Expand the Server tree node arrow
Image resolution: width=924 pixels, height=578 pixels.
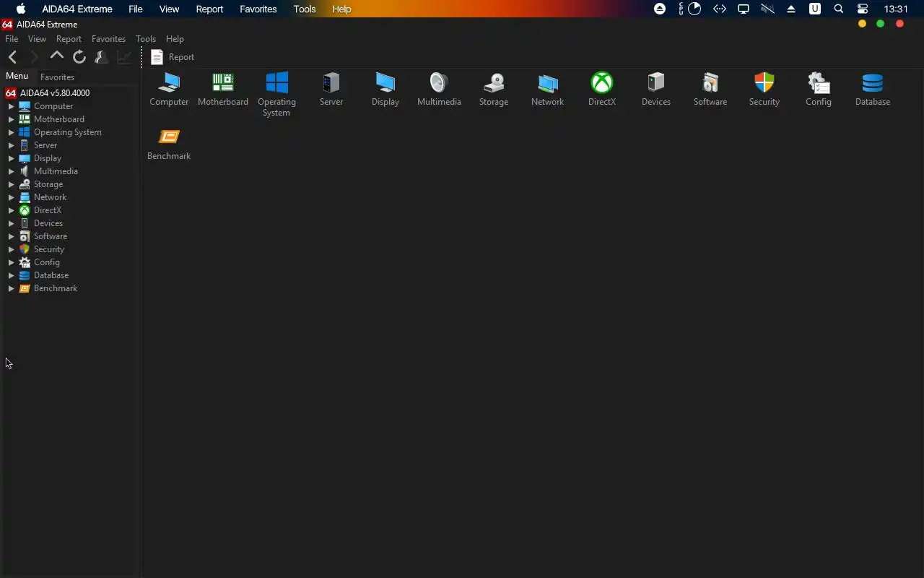click(x=11, y=145)
